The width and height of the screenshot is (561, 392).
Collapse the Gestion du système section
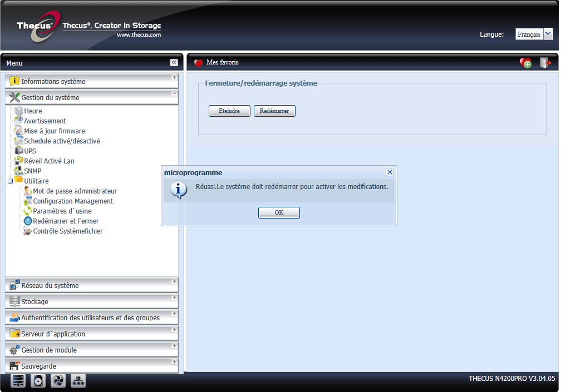coord(174,94)
